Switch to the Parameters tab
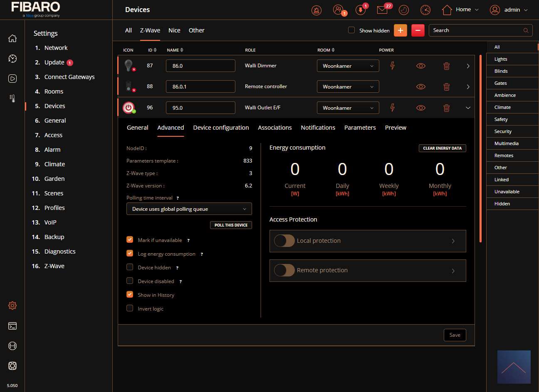 coord(360,128)
